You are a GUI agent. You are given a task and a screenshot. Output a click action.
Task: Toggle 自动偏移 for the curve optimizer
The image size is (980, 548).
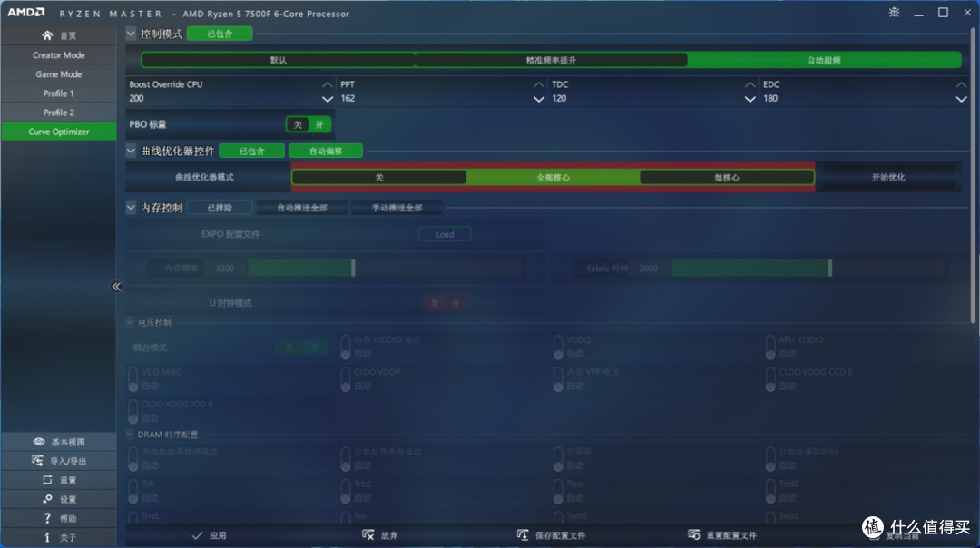(x=326, y=152)
